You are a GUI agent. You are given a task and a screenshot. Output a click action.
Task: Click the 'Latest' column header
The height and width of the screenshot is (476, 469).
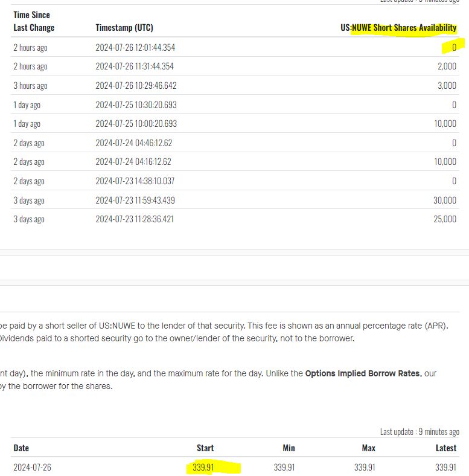pos(446,448)
